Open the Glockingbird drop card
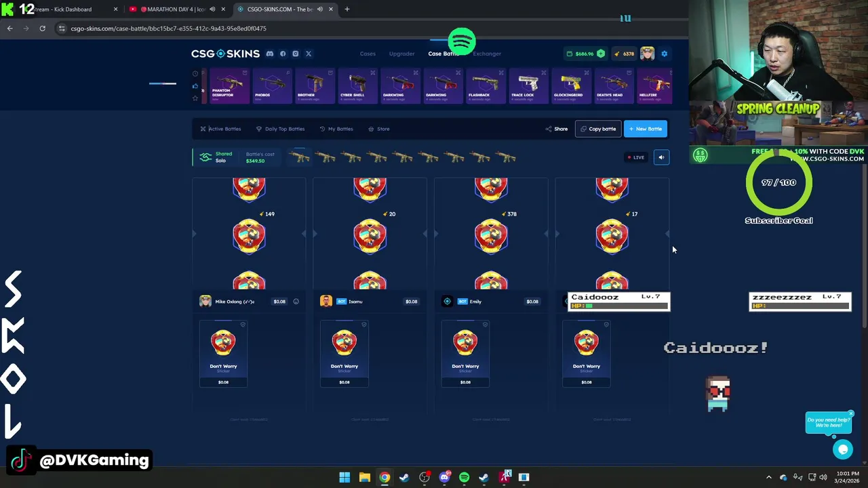The image size is (868, 488). (x=571, y=86)
